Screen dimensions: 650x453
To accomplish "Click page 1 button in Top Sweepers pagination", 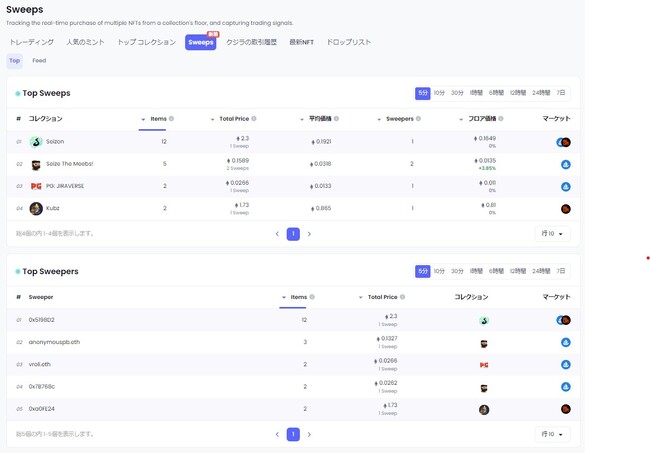I will pyautogui.click(x=293, y=434).
